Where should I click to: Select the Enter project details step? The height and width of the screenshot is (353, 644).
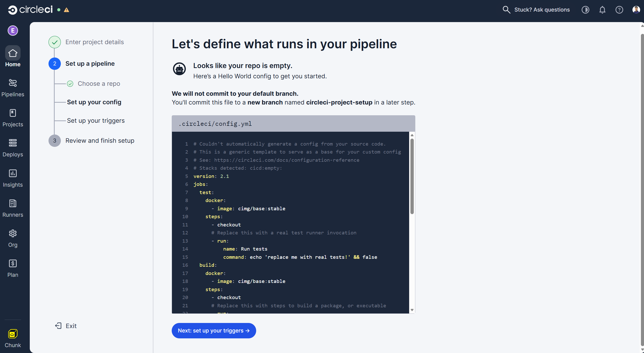(94, 42)
